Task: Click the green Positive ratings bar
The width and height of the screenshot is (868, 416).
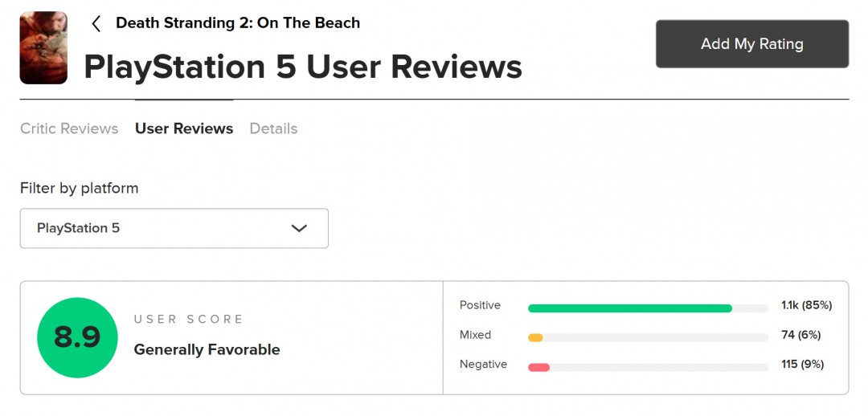Action: click(629, 308)
